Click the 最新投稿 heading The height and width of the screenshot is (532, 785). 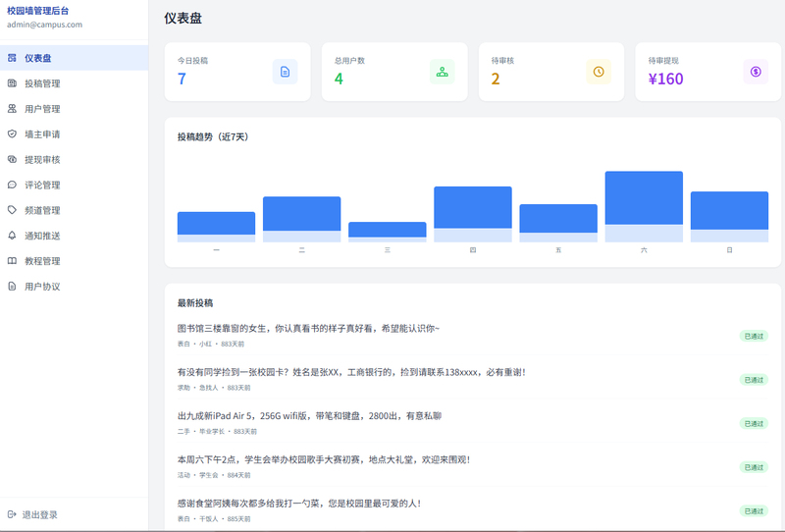pyautogui.click(x=195, y=303)
